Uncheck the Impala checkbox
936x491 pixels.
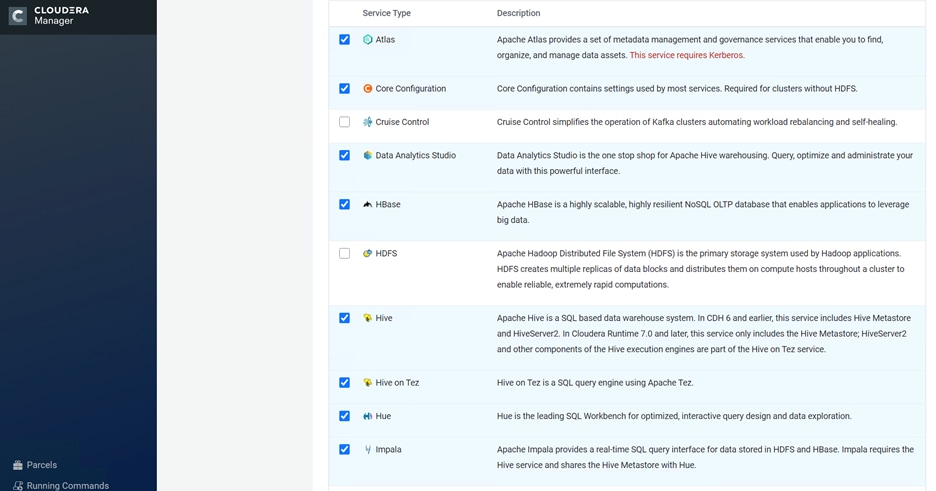(344, 449)
